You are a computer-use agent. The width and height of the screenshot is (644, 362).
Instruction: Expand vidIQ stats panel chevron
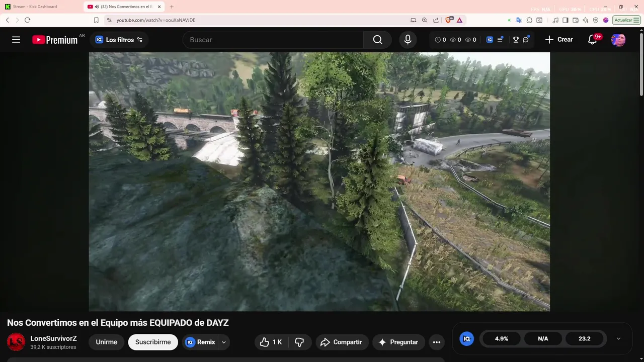[x=618, y=338]
